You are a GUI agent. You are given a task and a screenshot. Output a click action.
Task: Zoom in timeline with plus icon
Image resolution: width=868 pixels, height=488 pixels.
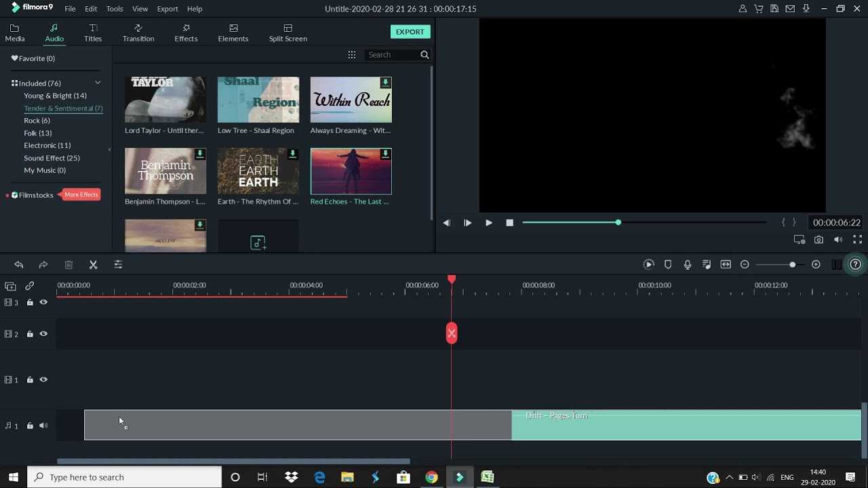point(816,264)
